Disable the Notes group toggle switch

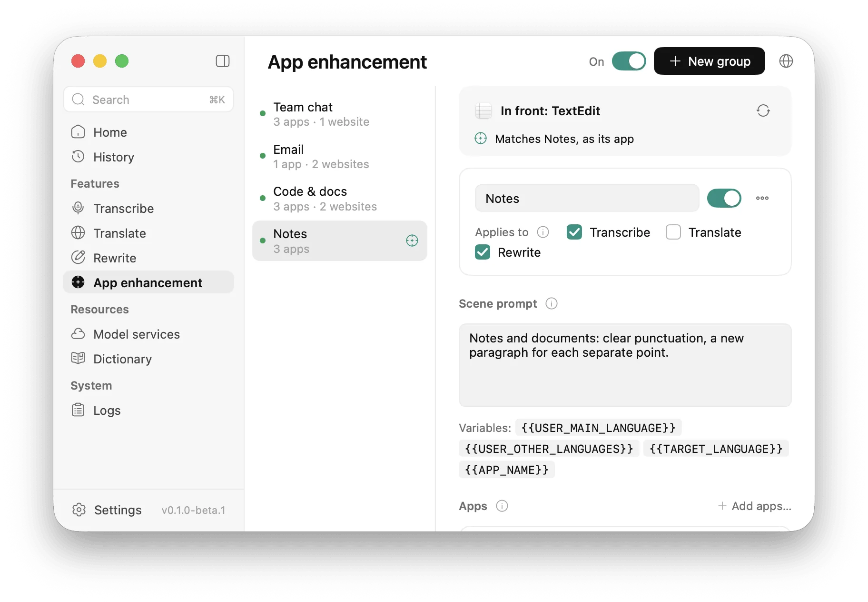tap(724, 198)
